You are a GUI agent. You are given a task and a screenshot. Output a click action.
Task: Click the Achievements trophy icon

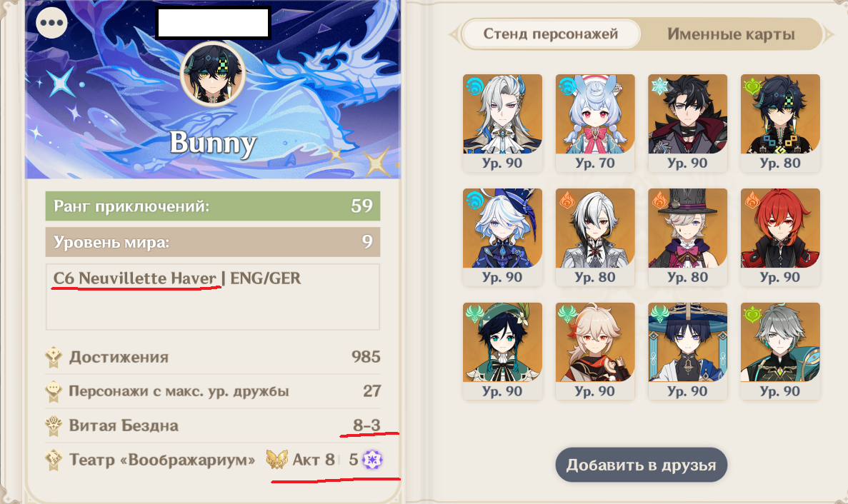point(54,357)
